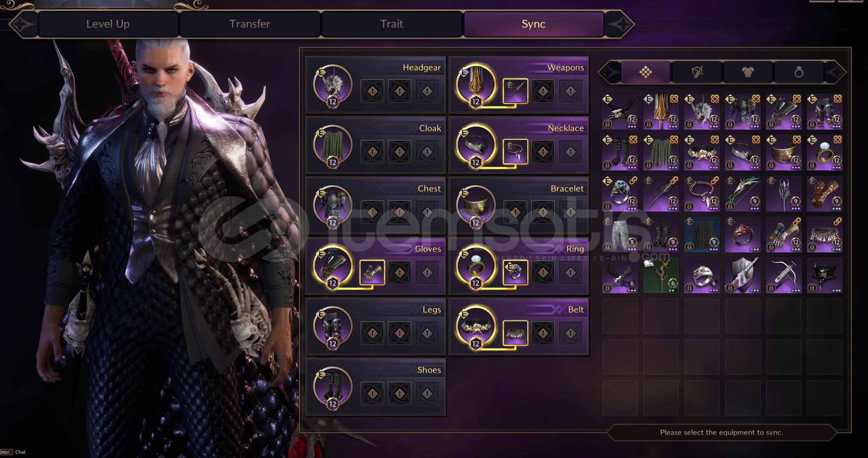868x458 pixels.
Task: Pick the crossbow item in inventory
Action: (x=784, y=275)
